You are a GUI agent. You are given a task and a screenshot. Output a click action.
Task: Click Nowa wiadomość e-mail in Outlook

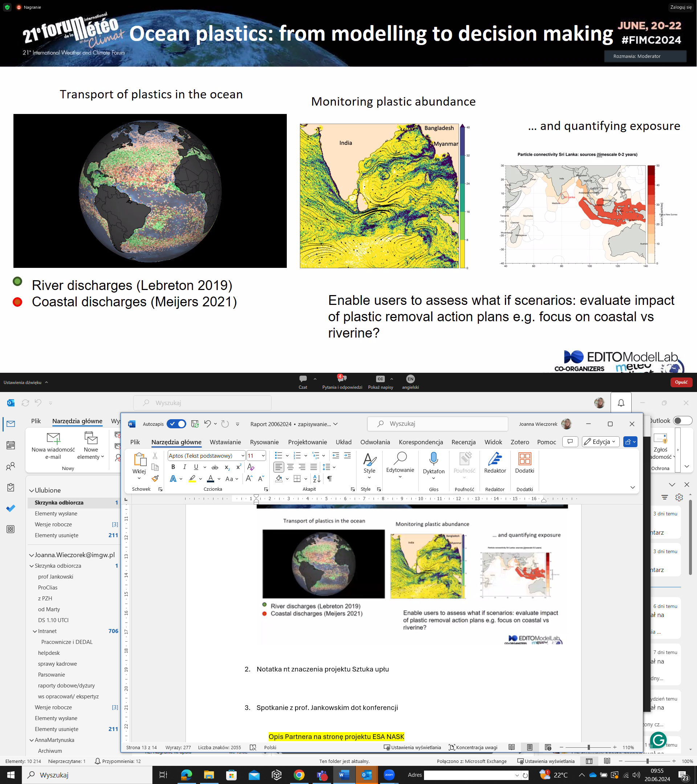(x=53, y=445)
